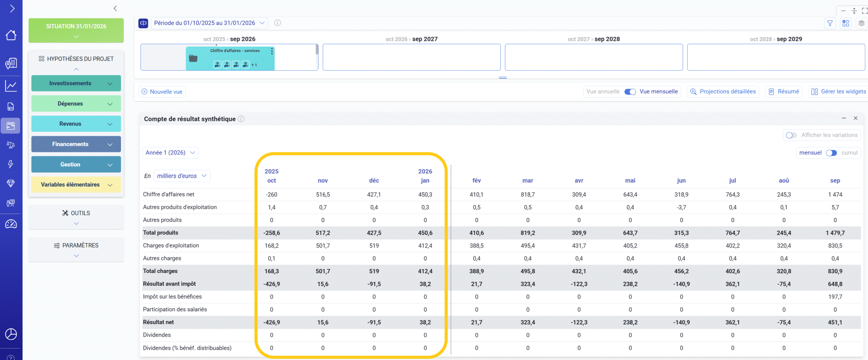Expand the Revenus menu section

76,124
